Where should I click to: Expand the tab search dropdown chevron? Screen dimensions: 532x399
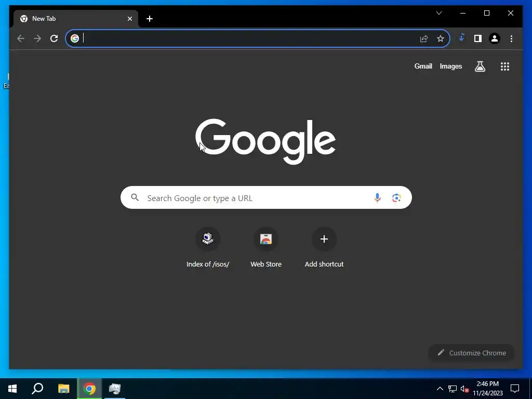439,13
